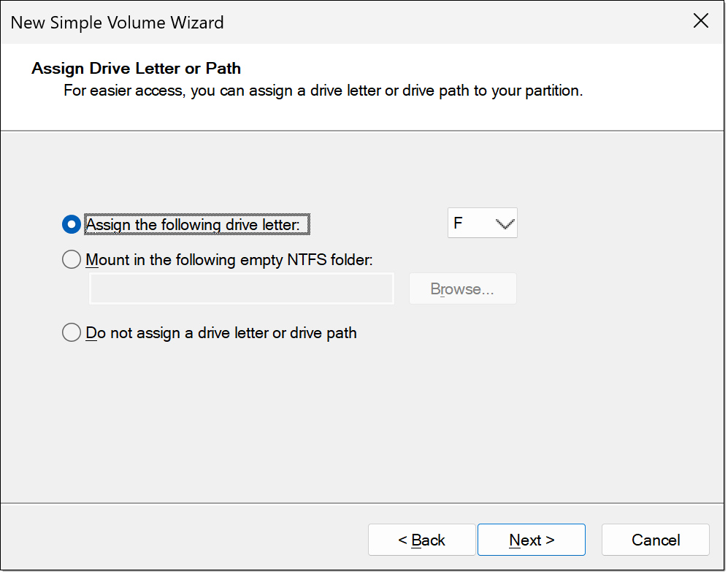Click the chevron arrow of the drive letter dropdown
The image size is (728, 574).
pyautogui.click(x=505, y=224)
